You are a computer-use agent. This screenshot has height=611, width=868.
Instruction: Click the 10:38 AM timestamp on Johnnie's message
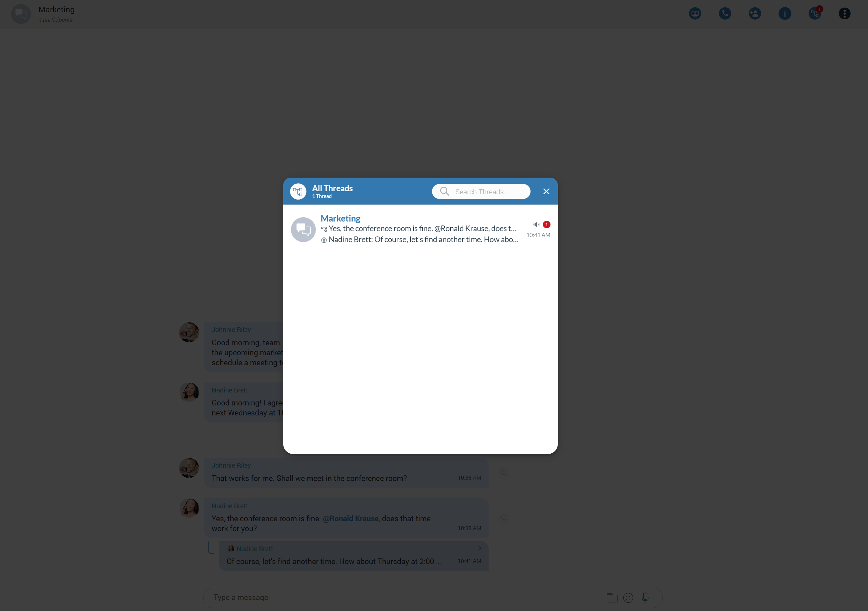pos(469,478)
